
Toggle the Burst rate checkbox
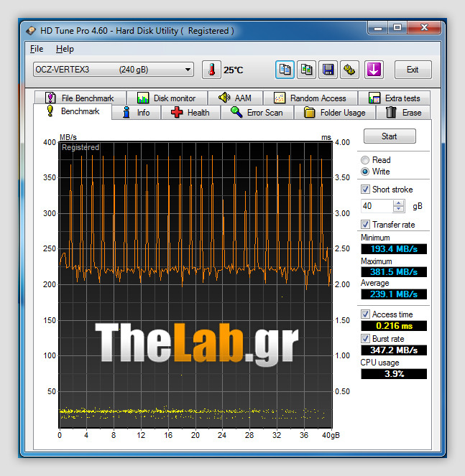coord(365,338)
